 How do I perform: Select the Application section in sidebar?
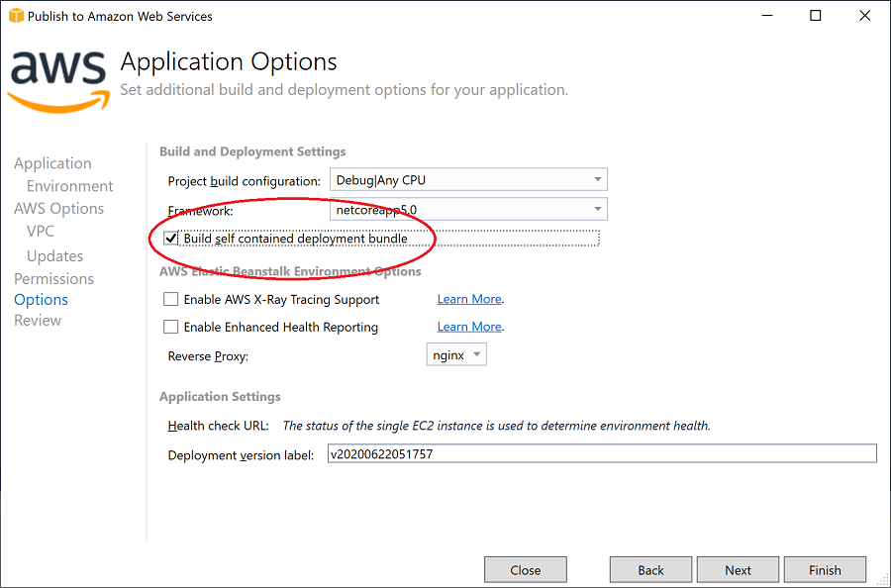point(52,162)
